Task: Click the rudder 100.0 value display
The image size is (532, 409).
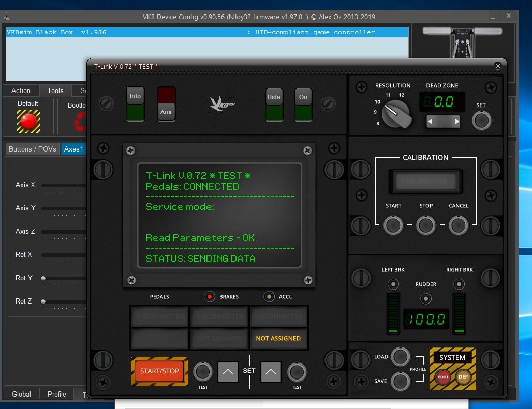Action: tap(426, 319)
